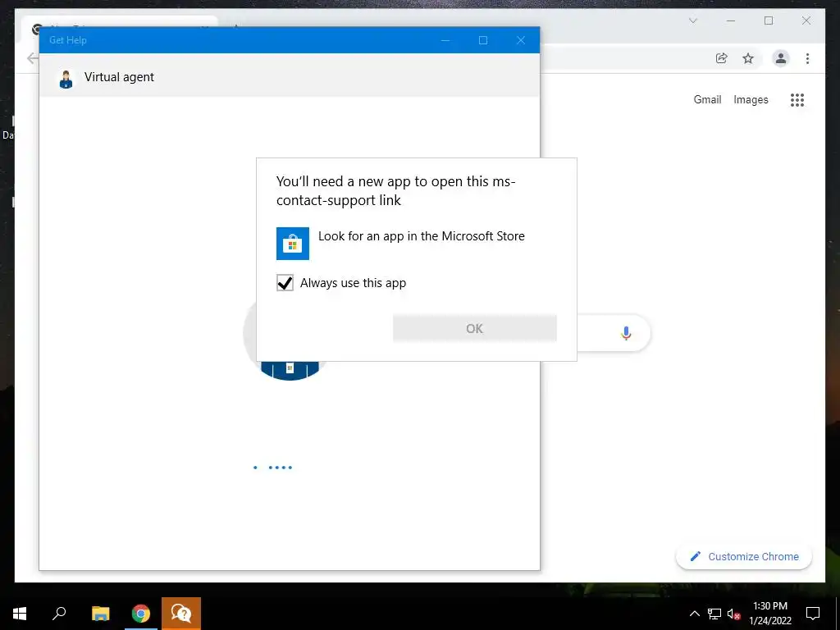The height and width of the screenshot is (630, 840).
Task: Open taskbar search magnifier
Action: 59,614
